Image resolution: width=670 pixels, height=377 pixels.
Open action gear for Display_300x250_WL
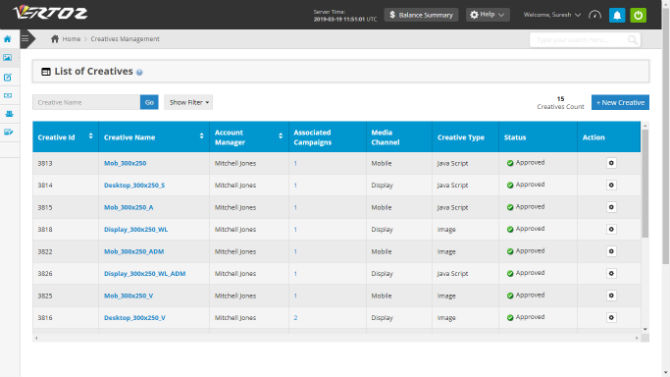[x=611, y=229]
